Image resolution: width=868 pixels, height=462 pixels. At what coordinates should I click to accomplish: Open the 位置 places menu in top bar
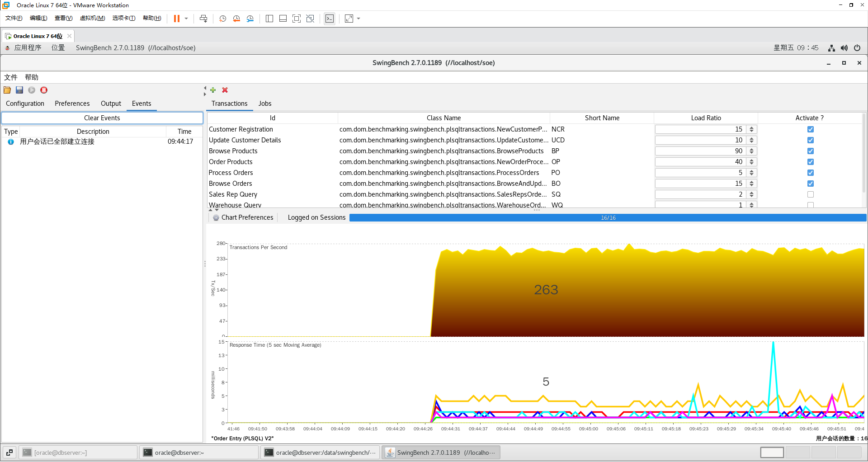58,48
